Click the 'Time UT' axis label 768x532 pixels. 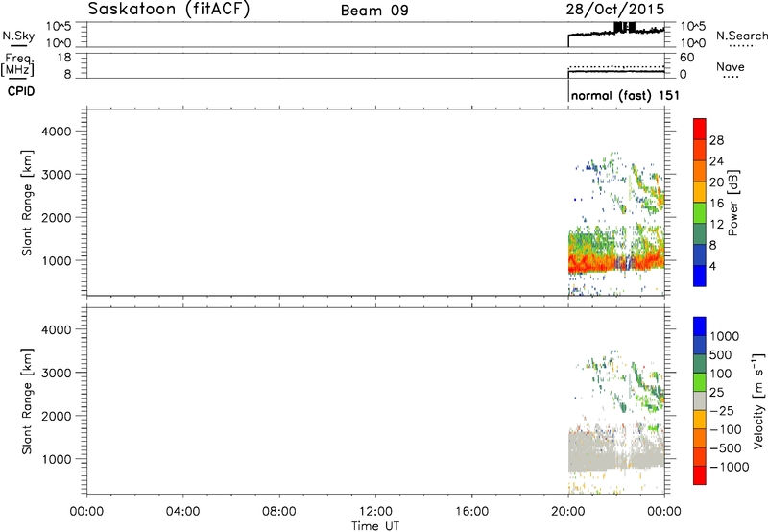(375, 526)
